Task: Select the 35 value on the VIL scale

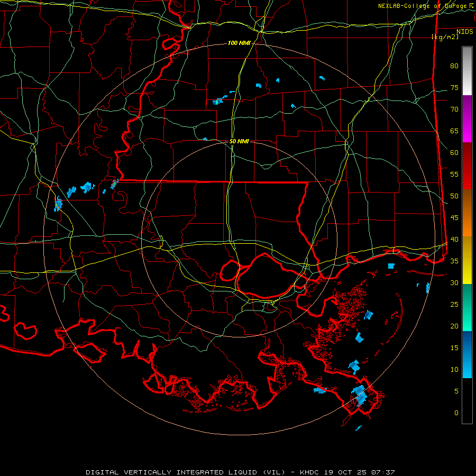Action: 454,261
